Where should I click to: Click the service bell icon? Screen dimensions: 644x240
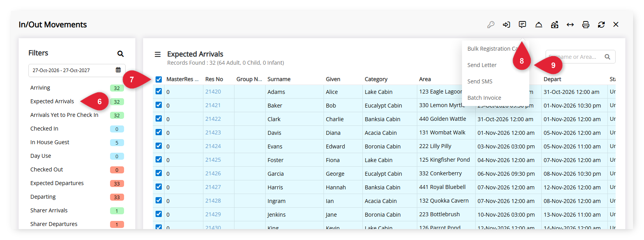[539, 25]
